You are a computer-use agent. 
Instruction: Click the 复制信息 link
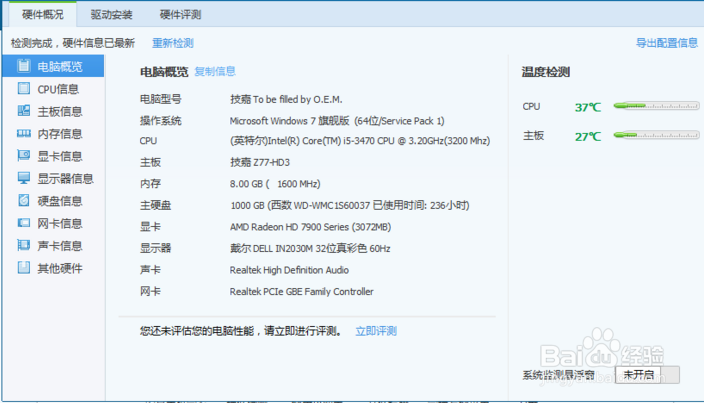point(215,71)
